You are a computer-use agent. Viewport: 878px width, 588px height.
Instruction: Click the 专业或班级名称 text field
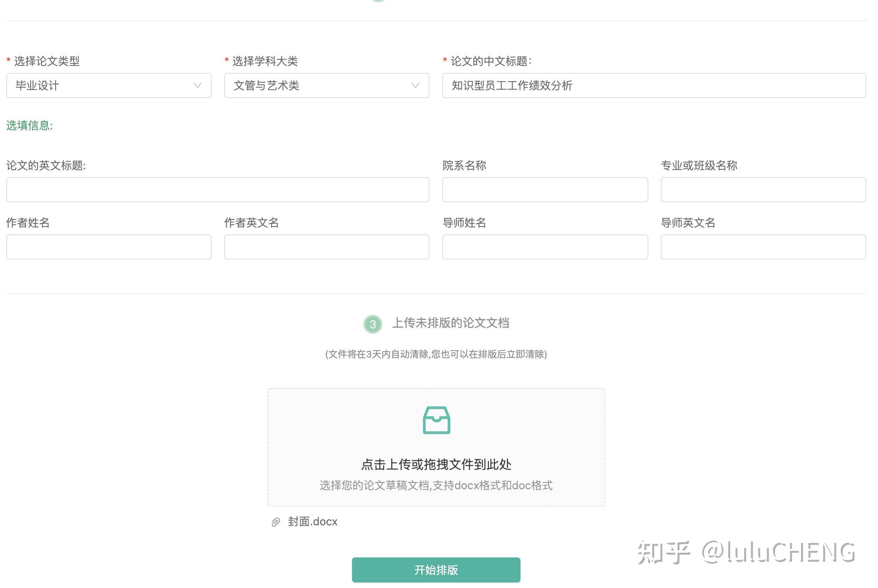pos(763,190)
